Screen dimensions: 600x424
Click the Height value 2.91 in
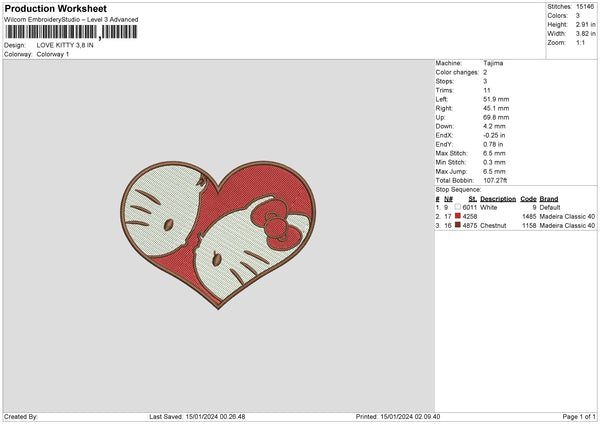pos(585,24)
